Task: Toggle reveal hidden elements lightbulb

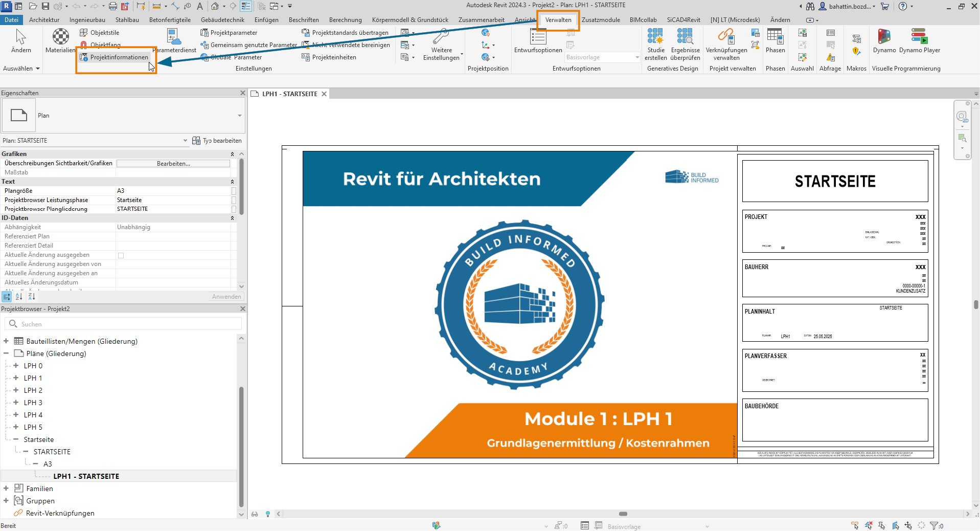Action: (267, 514)
